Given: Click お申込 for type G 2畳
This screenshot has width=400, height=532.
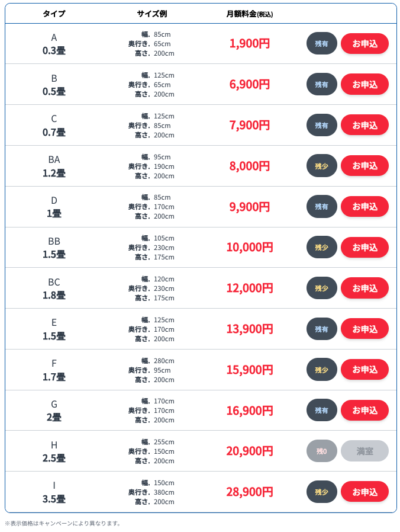Looking at the screenshot, I should [364, 411].
